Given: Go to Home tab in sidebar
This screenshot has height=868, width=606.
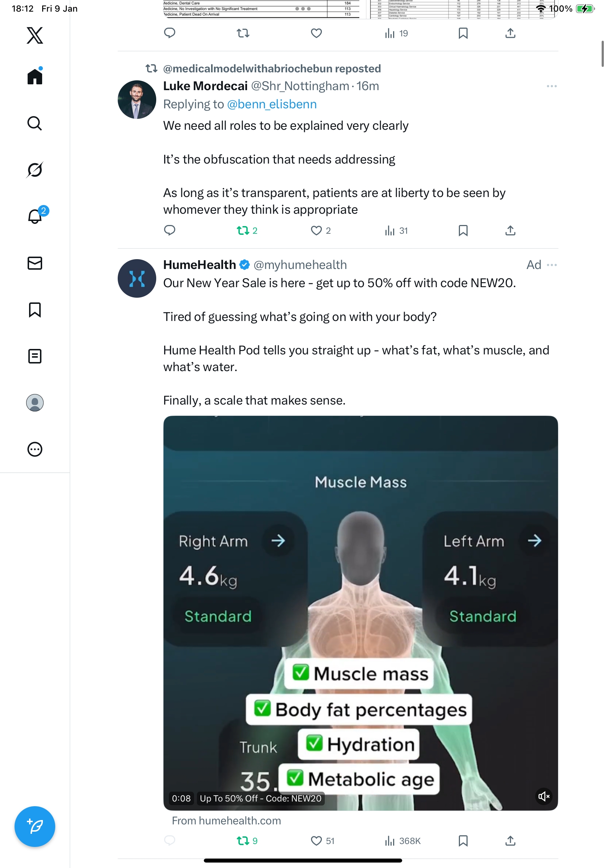Looking at the screenshot, I should tap(35, 76).
